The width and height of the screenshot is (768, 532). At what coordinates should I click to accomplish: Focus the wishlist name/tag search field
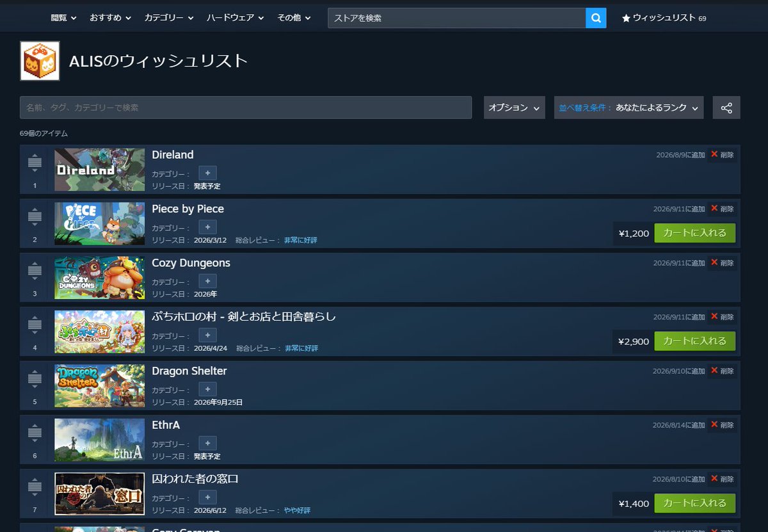(246, 108)
